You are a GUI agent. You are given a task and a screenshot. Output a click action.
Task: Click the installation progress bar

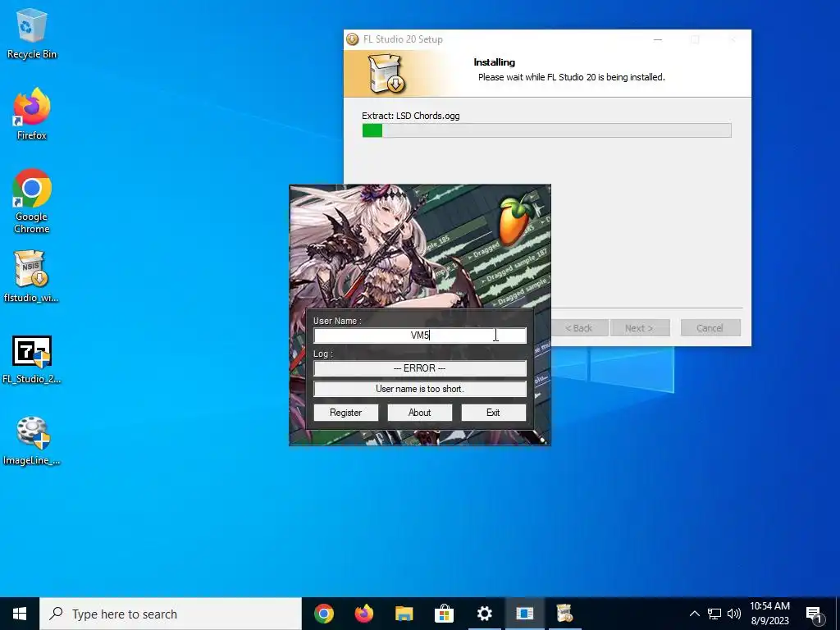point(546,130)
